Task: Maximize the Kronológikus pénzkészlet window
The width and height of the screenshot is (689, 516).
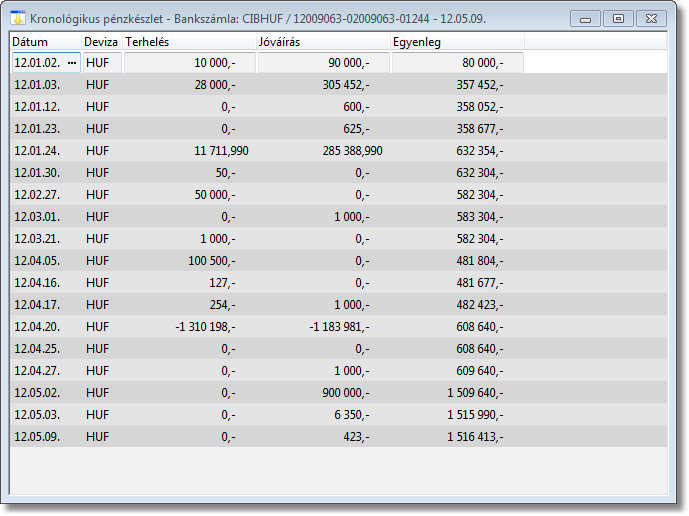Action: (x=618, y=19)
